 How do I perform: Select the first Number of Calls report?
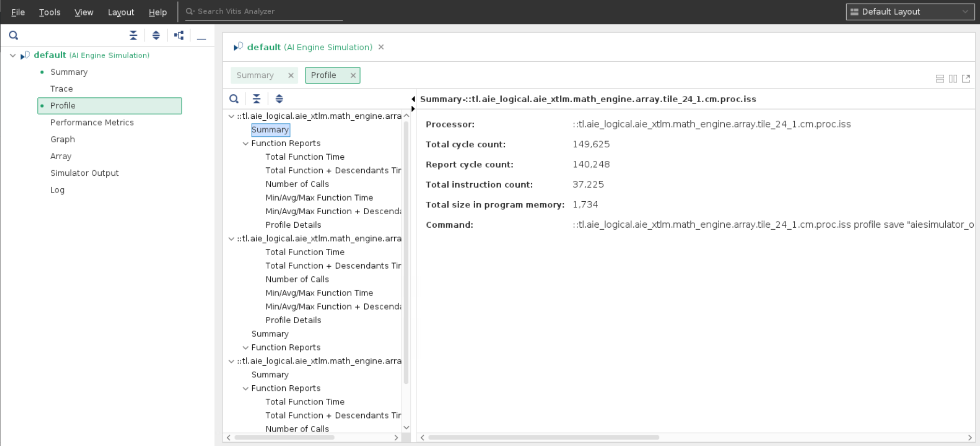(297, 184)
